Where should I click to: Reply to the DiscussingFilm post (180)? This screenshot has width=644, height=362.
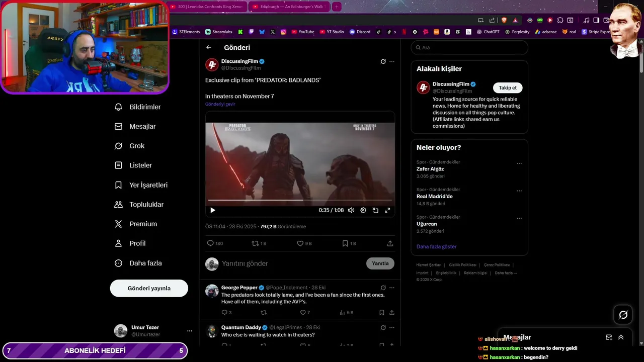click(215, 243)
